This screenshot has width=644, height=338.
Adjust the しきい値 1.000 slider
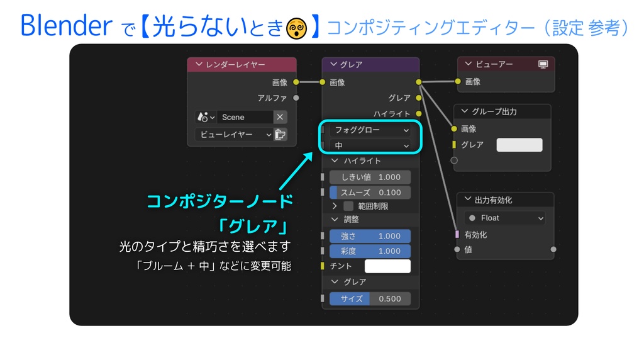370,177
